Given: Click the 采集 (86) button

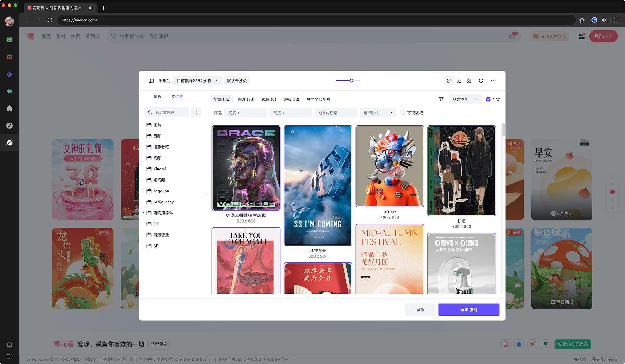Looking at the screenshot, I should point(468,309).
